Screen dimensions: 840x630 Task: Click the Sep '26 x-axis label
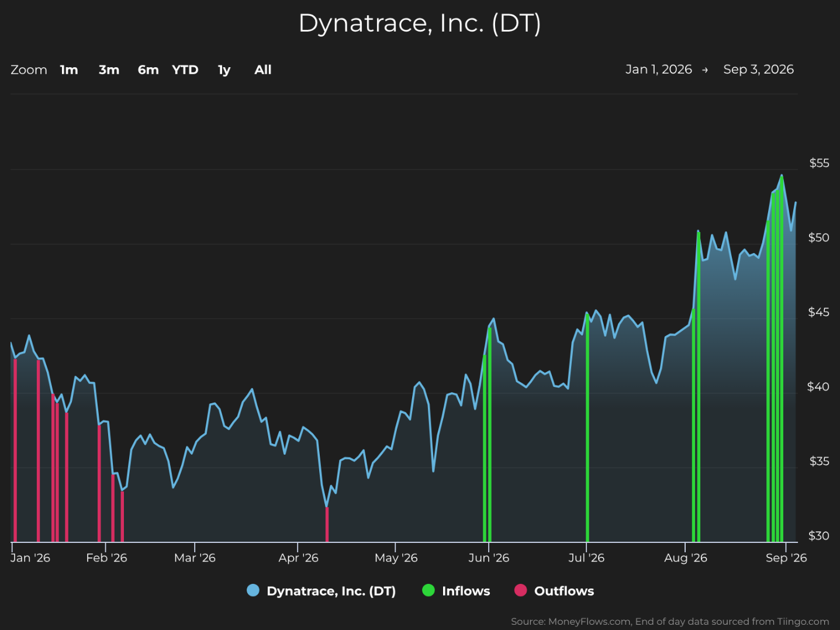[x=786, y=558]
